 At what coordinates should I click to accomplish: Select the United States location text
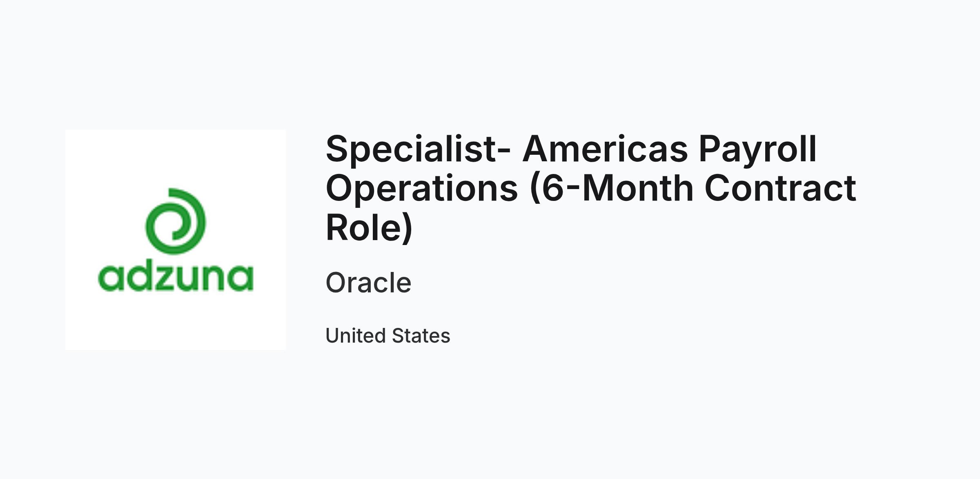pos(388,336)
